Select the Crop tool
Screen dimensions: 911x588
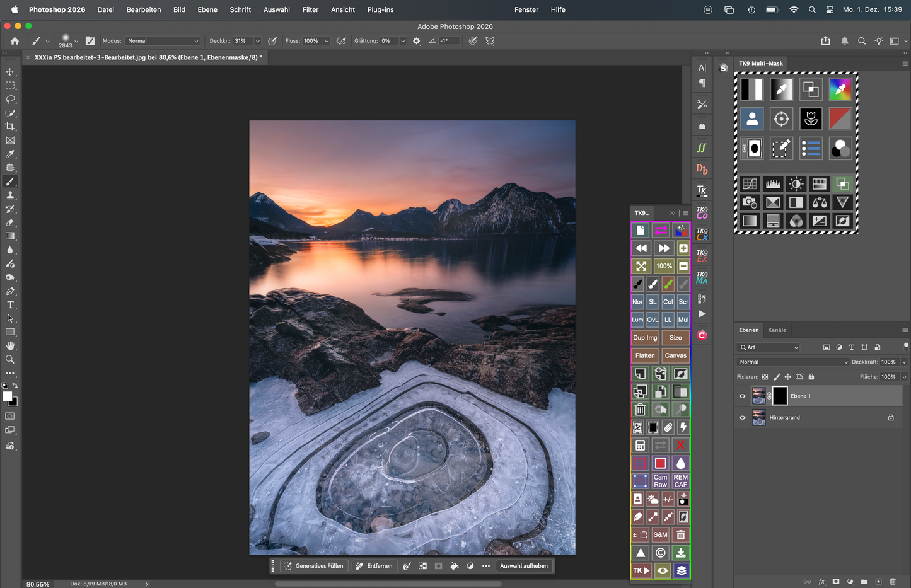(x=10, y=127)
